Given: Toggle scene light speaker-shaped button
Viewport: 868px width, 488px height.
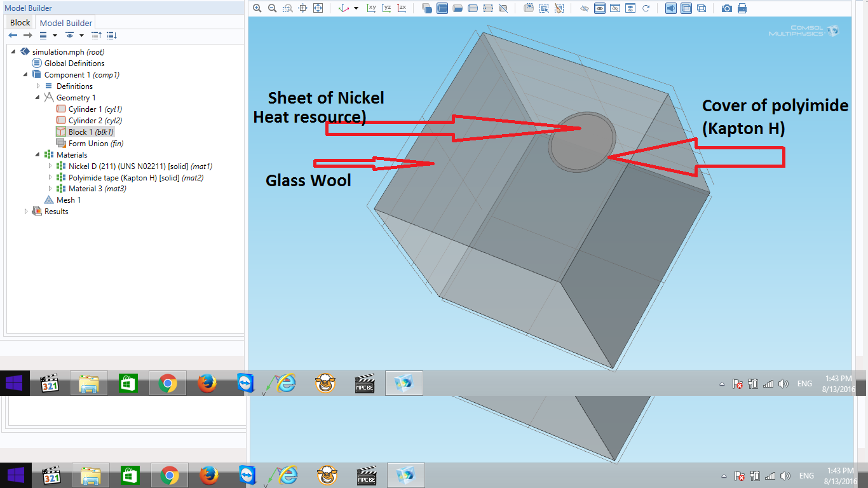Looking at the screenshot, I should click(x=671, y=8).
